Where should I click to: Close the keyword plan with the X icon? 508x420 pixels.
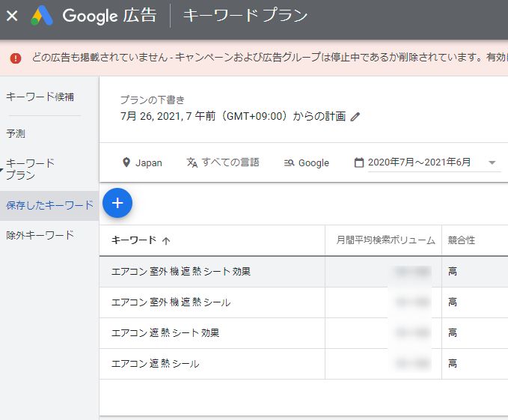[x=12, y=16]
